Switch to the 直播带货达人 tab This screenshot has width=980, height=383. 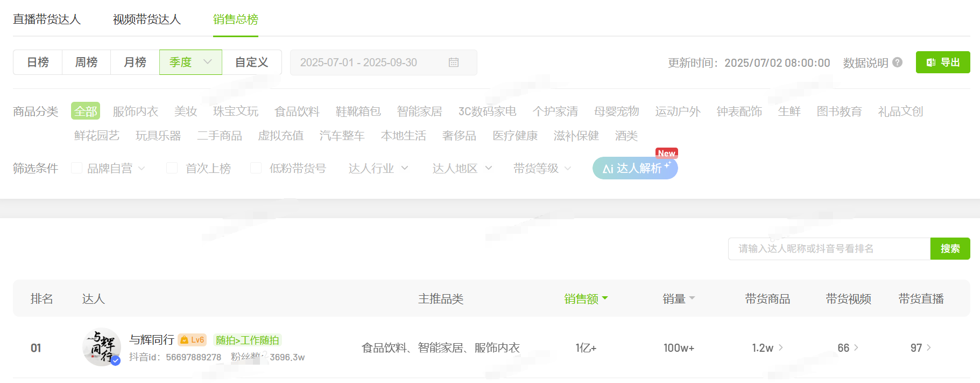point(47,19)
